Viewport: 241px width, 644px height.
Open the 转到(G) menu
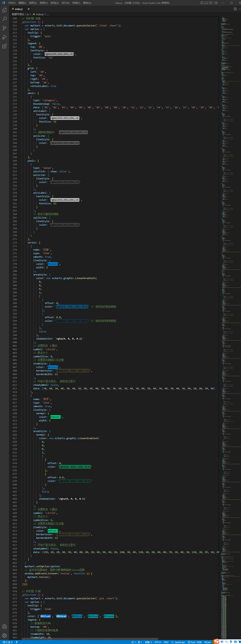pyautogui.click(x=54, y=3)
